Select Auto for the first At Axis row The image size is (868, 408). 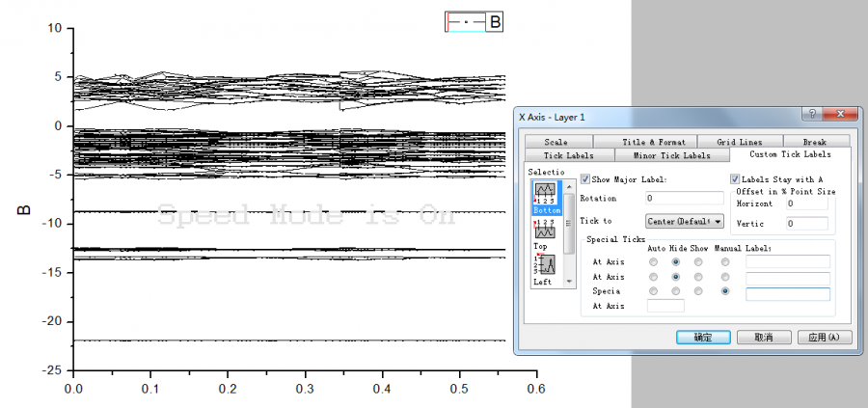[655, 261]
